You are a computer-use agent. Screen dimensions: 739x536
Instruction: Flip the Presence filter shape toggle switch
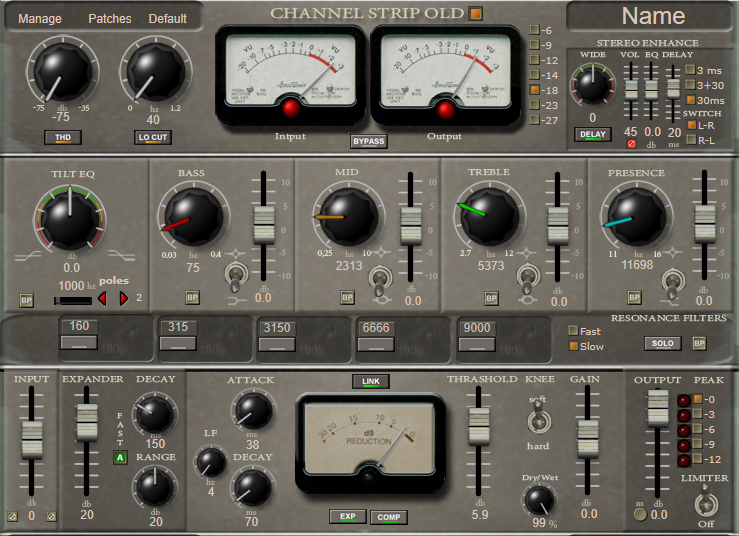click(673, 283)
